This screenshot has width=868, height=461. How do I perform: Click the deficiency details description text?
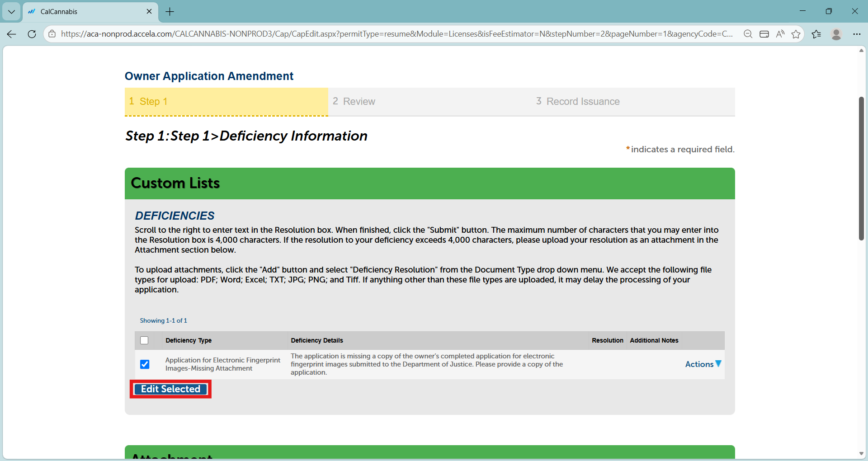[427, 364]
